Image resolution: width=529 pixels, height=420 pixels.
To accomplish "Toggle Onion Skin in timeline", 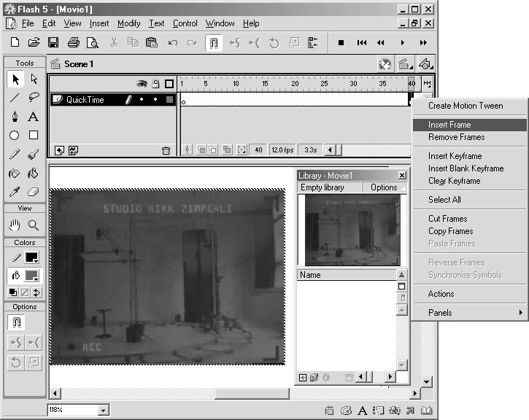I will pos(201,149).
